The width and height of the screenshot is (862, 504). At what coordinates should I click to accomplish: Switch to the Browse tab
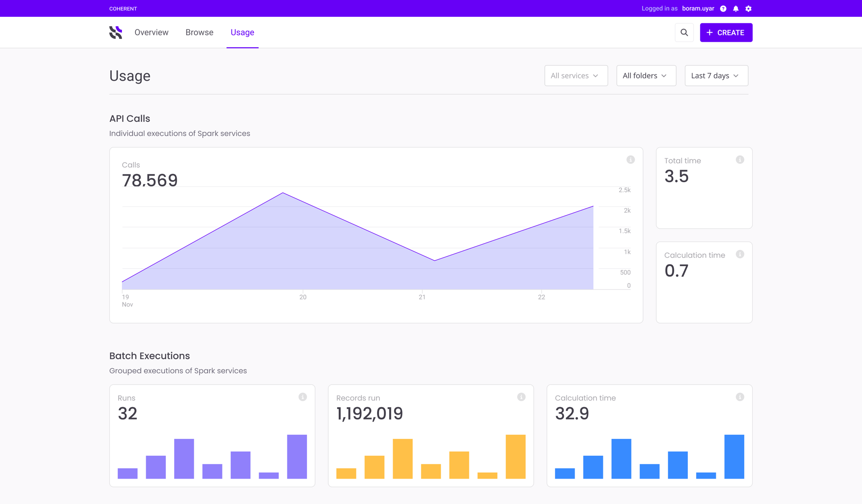coord(199,32)
